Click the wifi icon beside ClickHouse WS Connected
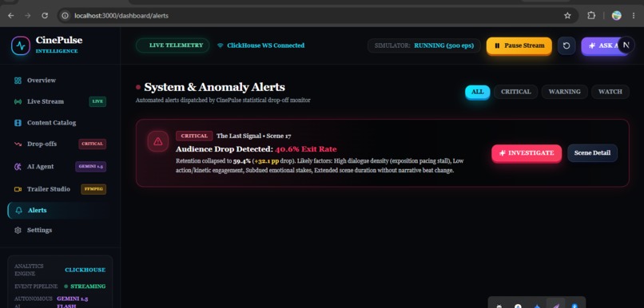Viewport: 644px width, 308px height. click(221, 45)
